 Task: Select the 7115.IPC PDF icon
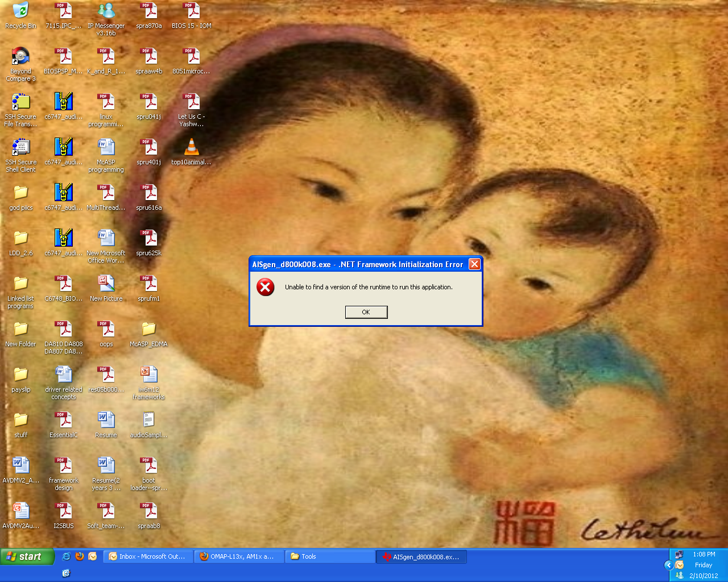pyautogui.click(x=64, y=15)
